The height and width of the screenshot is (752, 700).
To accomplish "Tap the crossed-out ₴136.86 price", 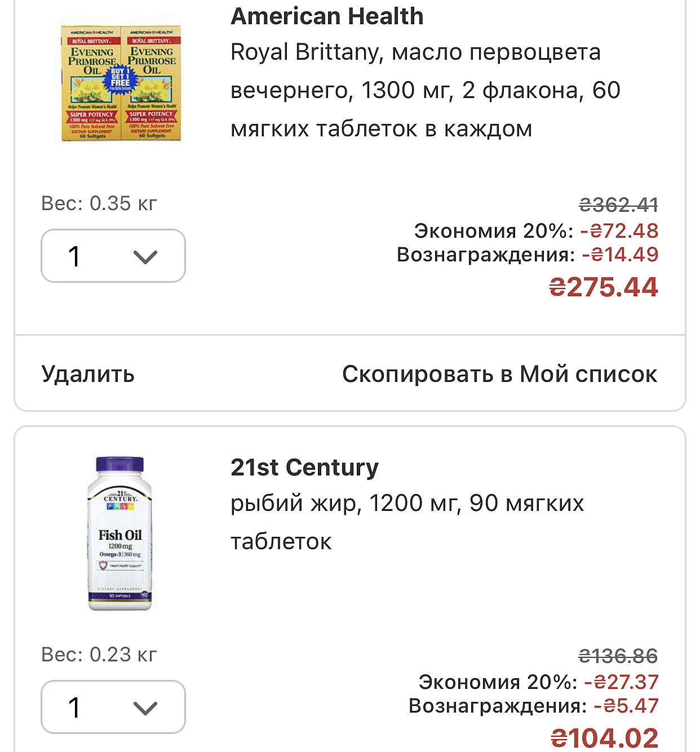I will point(618,656).
